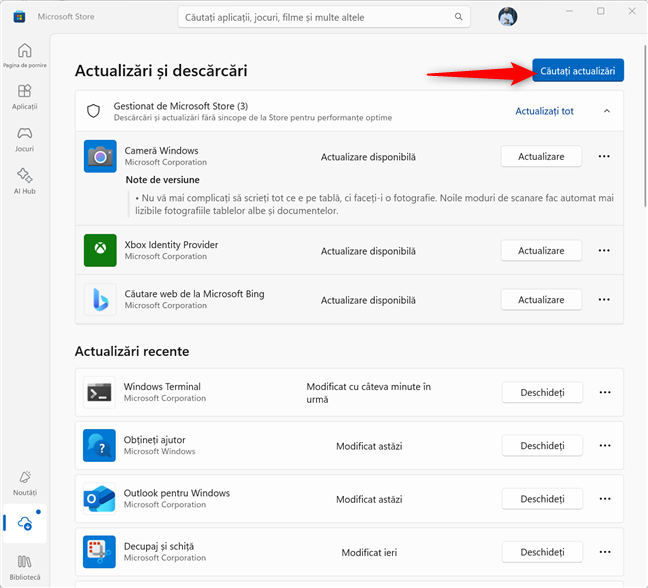Open AI Hub from sidebar
Screen dimensions: 648x588
pyautogui.click(x=25, y=180)
